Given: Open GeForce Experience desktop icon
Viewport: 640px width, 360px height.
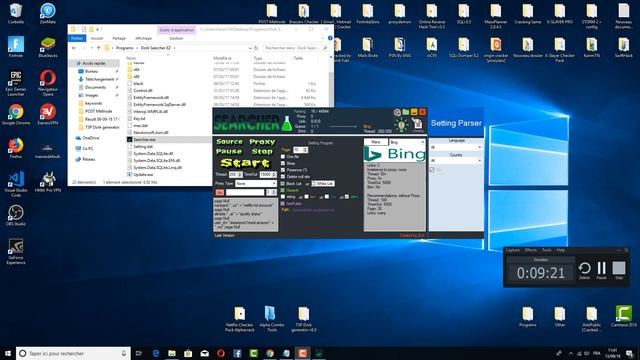Looking at the screenshot, I should pos(16,251).
